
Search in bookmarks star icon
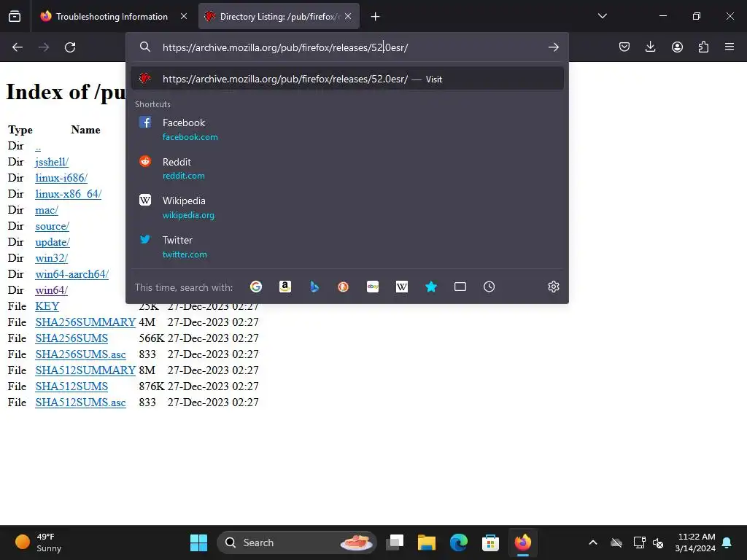[x=431, y=287]
